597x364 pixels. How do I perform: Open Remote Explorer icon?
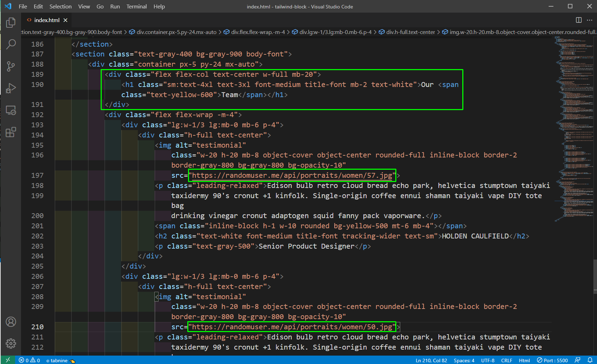[x=11, y=110]
